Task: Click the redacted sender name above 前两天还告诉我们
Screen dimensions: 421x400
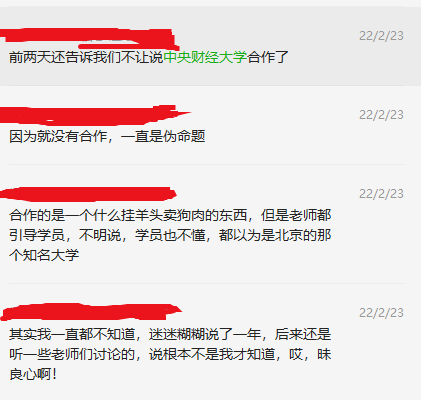Action: click(x=89, y=39)
